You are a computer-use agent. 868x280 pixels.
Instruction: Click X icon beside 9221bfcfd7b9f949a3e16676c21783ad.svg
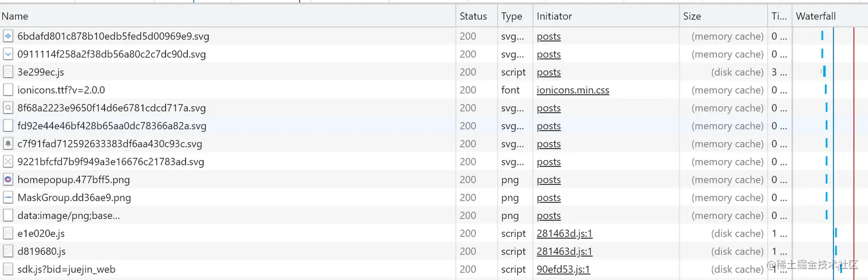point(8,162)
